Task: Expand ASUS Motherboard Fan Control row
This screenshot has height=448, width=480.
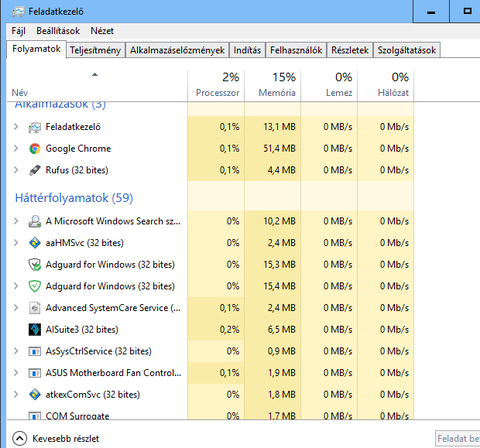Action: pyautogui.click(x=16, y=373)
